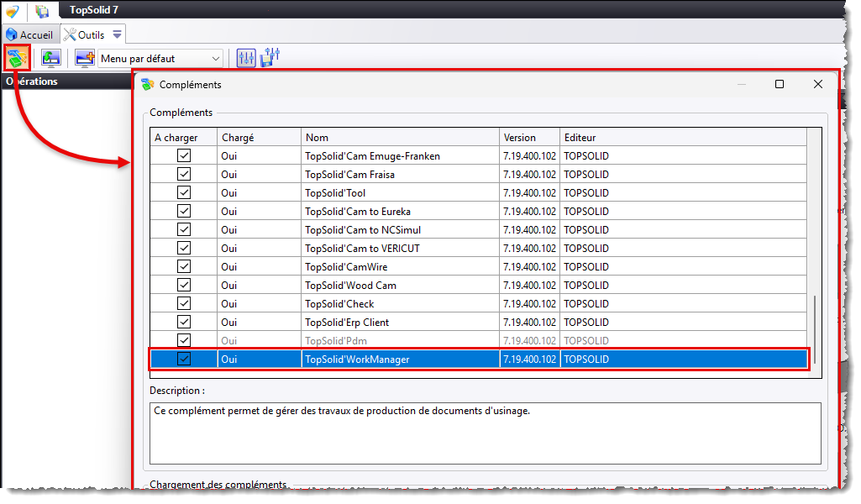This screenshot has height=504, width=861.
Task: Toggle the TopSolid'WorkManager checkbox
Action: (184, 359)
